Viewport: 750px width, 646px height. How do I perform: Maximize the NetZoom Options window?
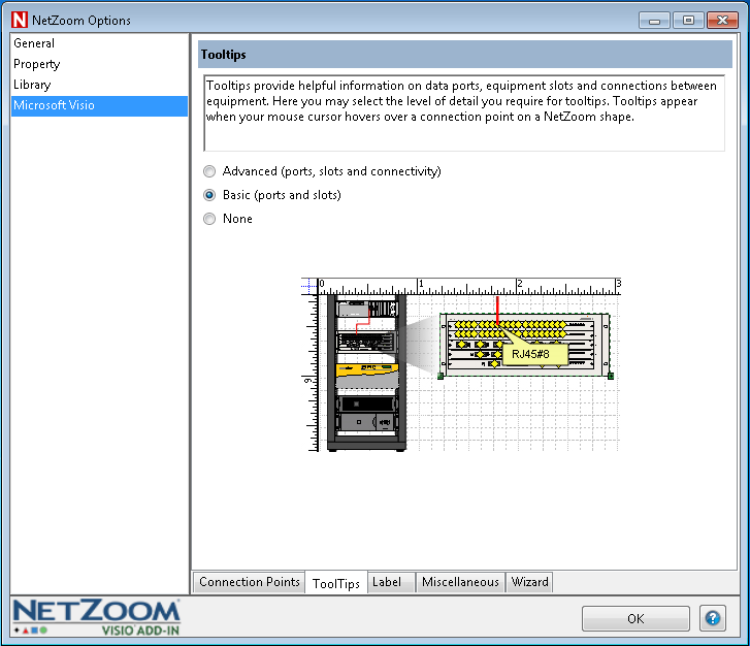point(688,21)
